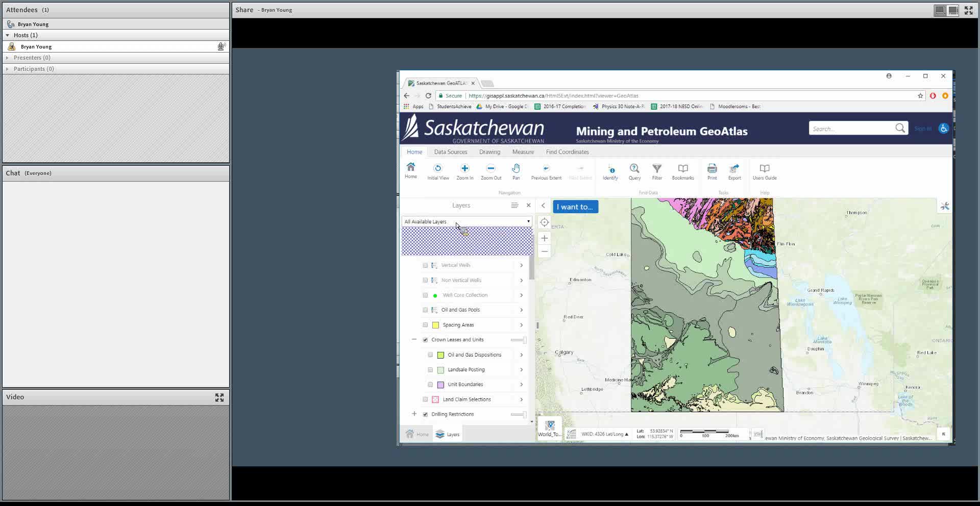
Task: Switch to the Measure tab
Action: click(x=523, y=152)
